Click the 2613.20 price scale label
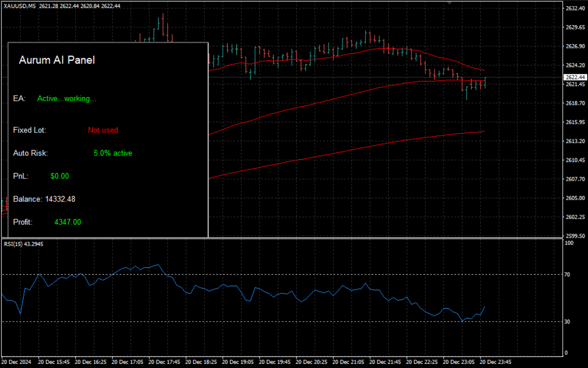 (575, 141)
